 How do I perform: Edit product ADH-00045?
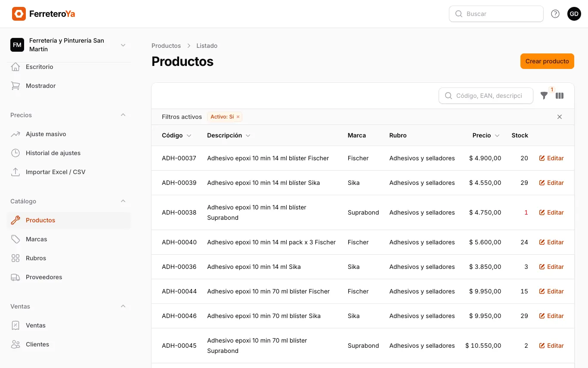[551, 346]
